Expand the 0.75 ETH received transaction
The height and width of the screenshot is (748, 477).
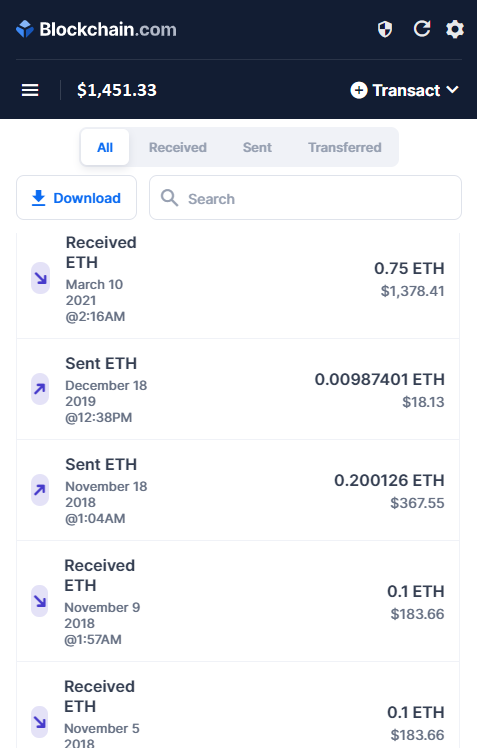point(238,283)
